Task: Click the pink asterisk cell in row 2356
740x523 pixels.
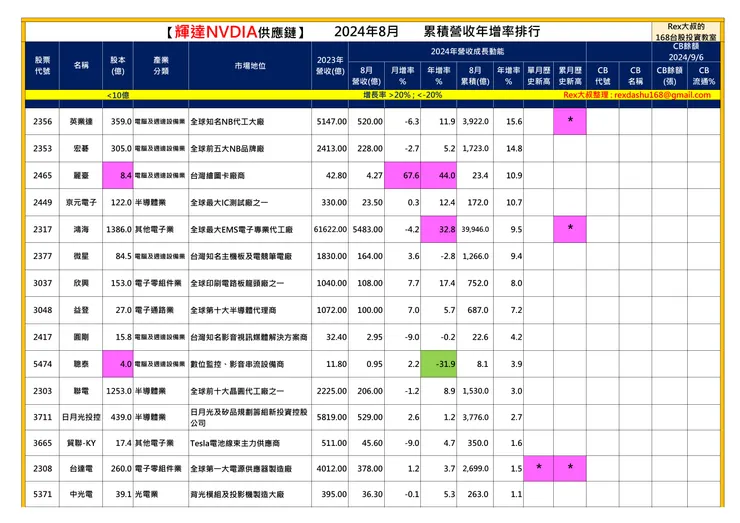Action: pos(570,122)
